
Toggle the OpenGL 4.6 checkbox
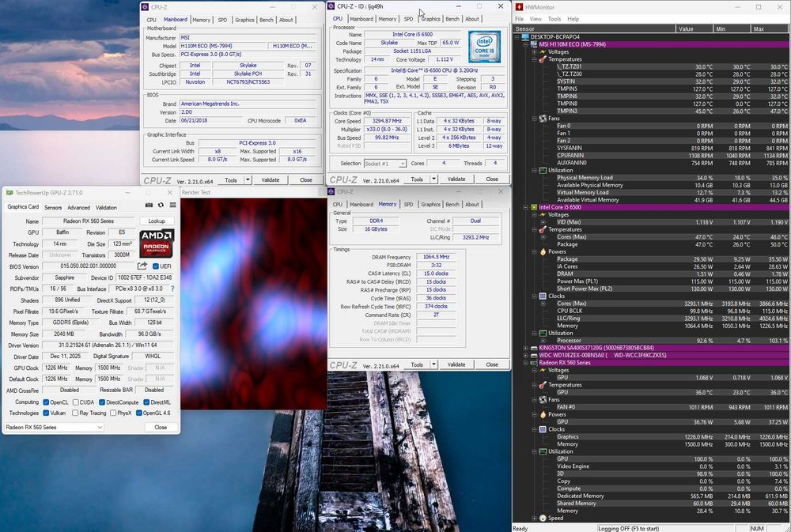click(x=138, y=413)
